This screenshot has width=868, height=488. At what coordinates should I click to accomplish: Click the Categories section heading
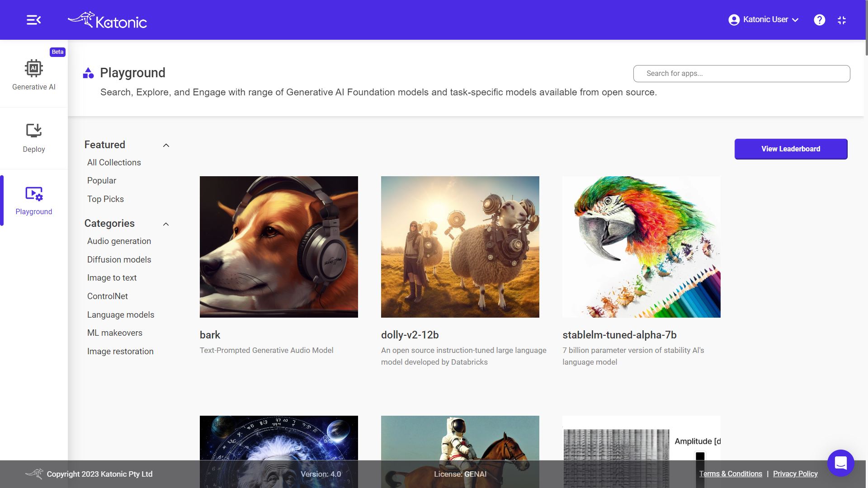(109, 224)
